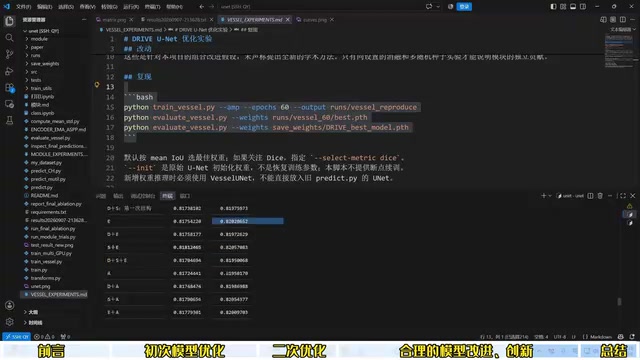Open the Edit menu

44,7
